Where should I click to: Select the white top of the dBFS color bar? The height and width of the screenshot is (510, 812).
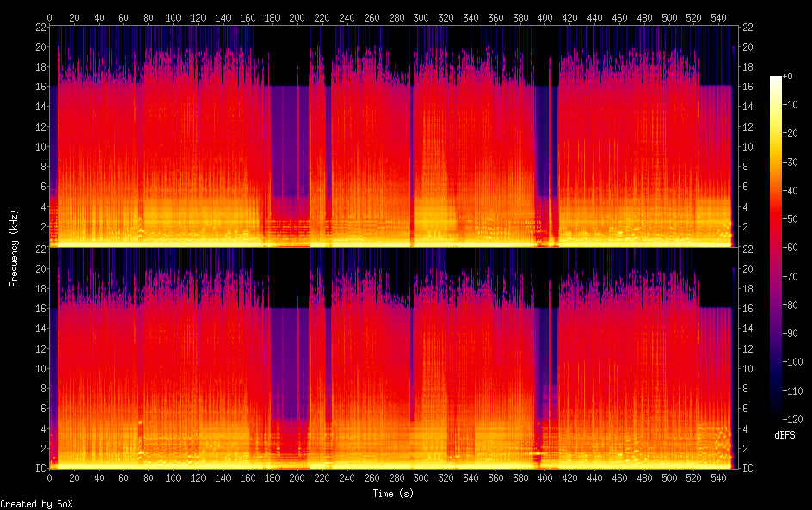coord(776,80)
